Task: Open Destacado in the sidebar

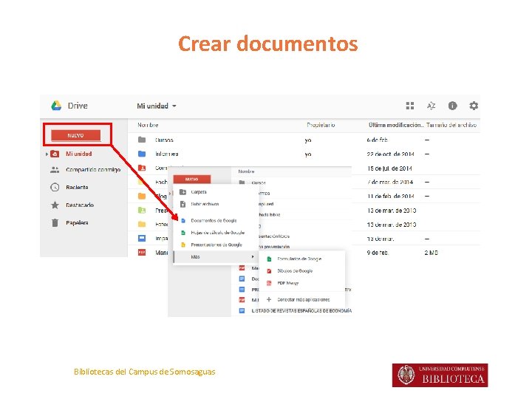Action: (x=80, y=205)
